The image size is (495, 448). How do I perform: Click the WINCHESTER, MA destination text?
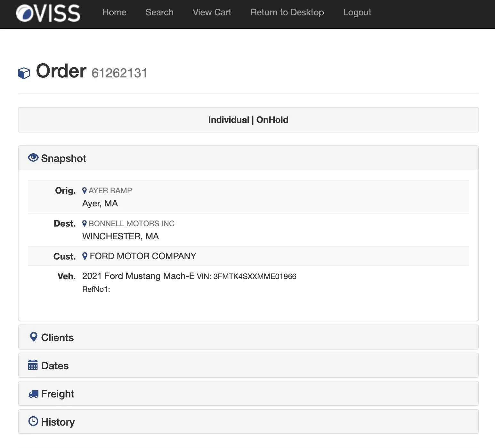120,236
